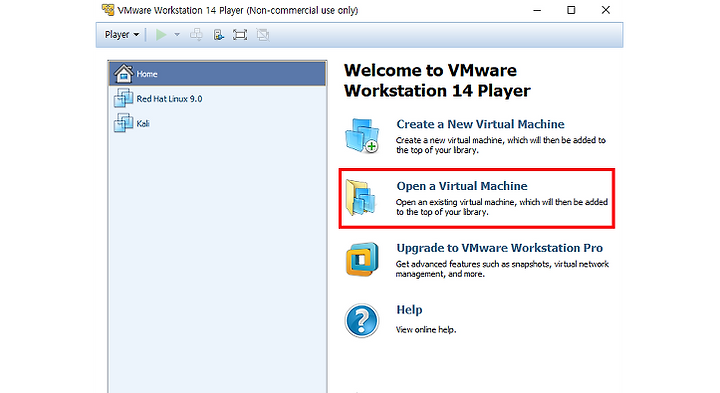Click the Kali VM icon
Viewport: 720px width, 393px height.
point(123,123)
